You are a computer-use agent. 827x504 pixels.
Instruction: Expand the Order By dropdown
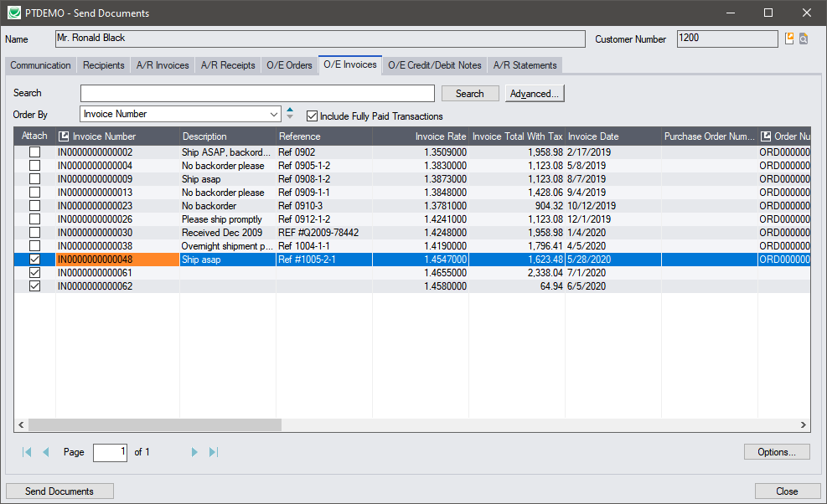click(275, 114)
